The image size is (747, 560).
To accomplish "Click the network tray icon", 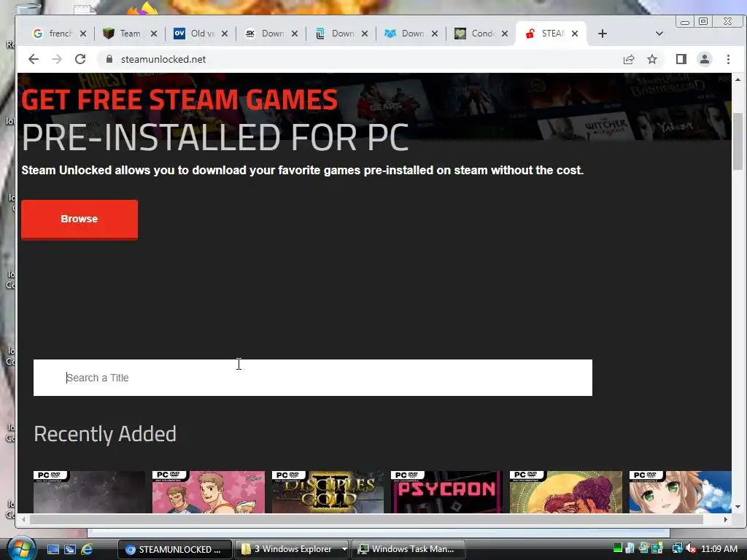I will pos(677,548).
